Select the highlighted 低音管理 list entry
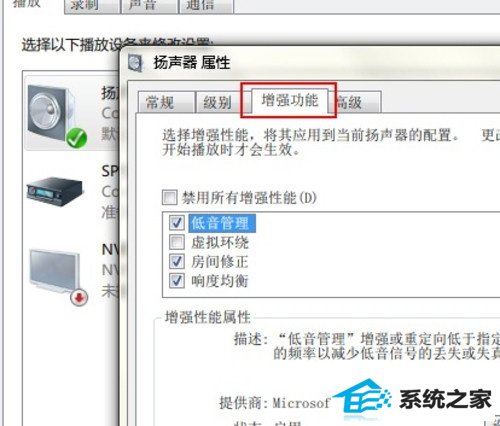 pyautogui.click(x=222, y=223)
